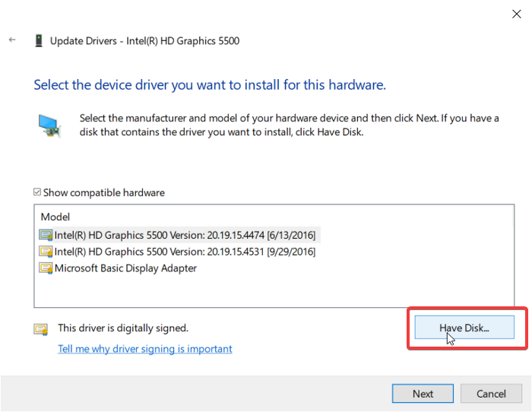Click the icon of driver version 20.19.15.4474
This screenshot has width=532, height=412.
point(46,235)
